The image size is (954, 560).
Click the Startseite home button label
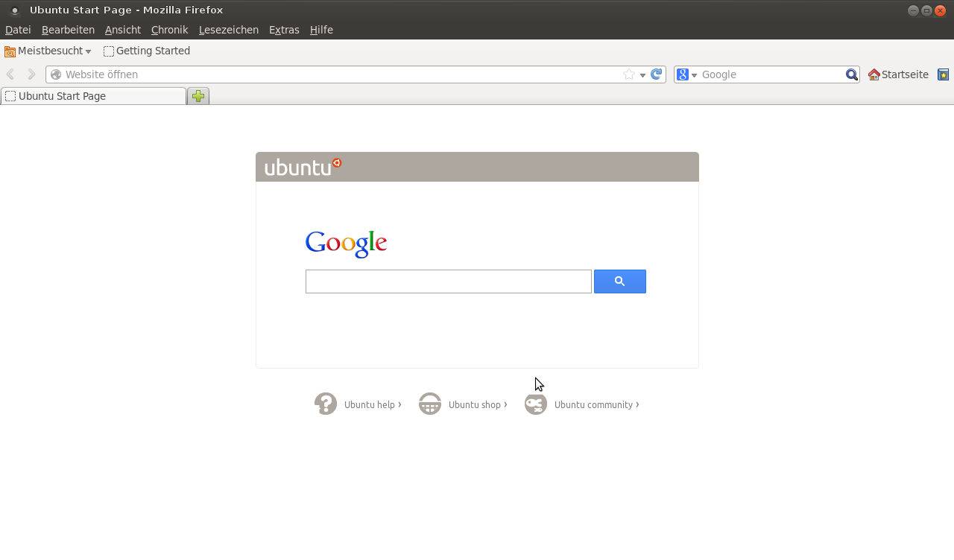905,74
